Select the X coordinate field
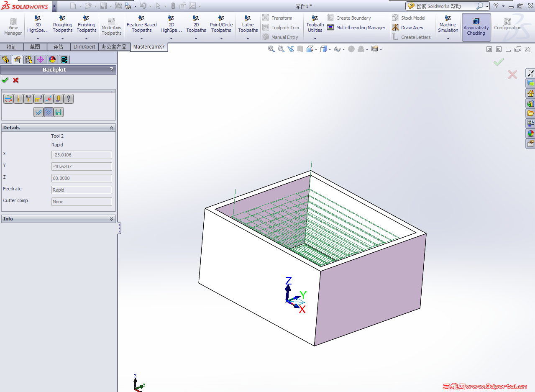The height and width of the screenshot is (392, 535). click(82, 155)
